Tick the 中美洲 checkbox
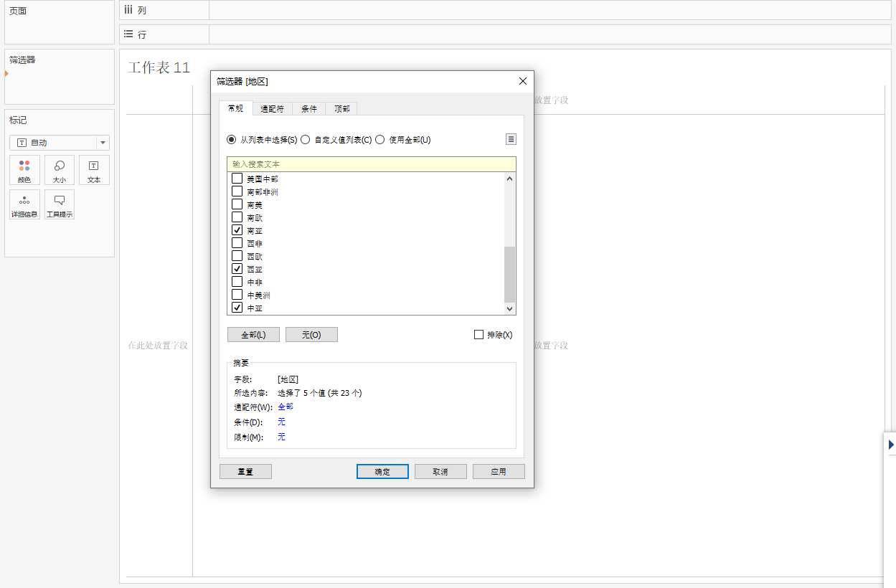The height and width of the screenshot is (588, 896). tap(237, 295)
